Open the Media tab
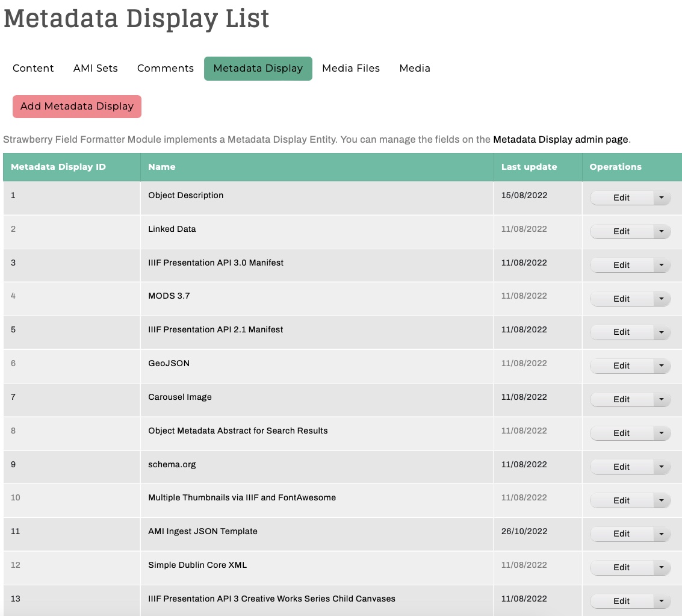Screen dimensions: 682x616 coord(415,69)
